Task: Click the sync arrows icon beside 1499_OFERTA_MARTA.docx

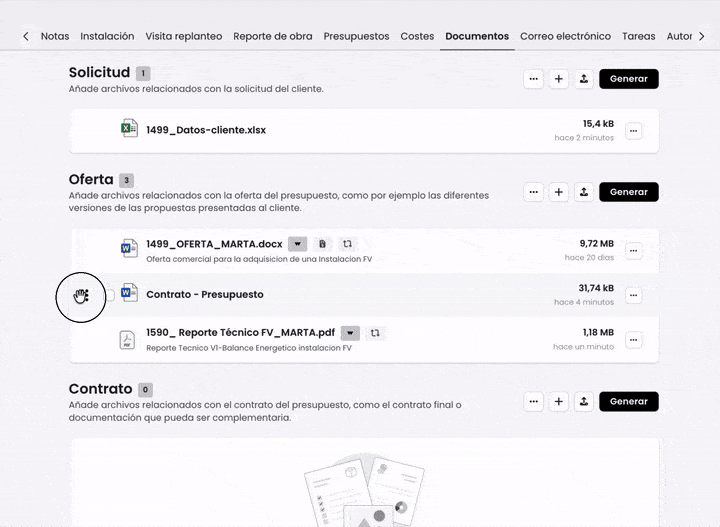Action: (x=348, y=244)
